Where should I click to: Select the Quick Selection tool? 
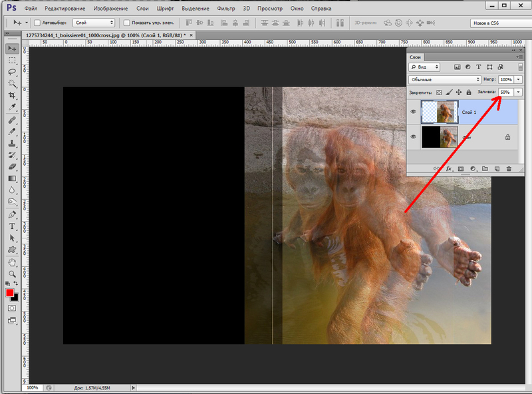[x=12, y=84]
